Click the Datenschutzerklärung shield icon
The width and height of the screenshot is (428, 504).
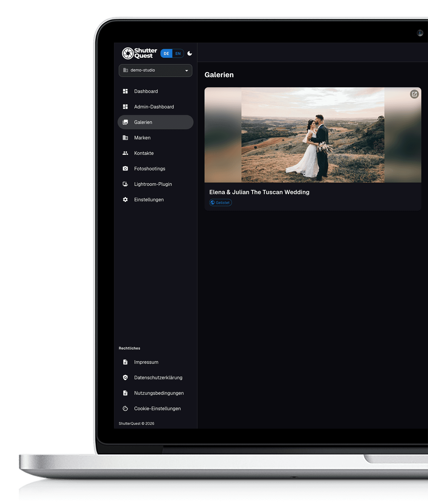click(x=125, y=378)
